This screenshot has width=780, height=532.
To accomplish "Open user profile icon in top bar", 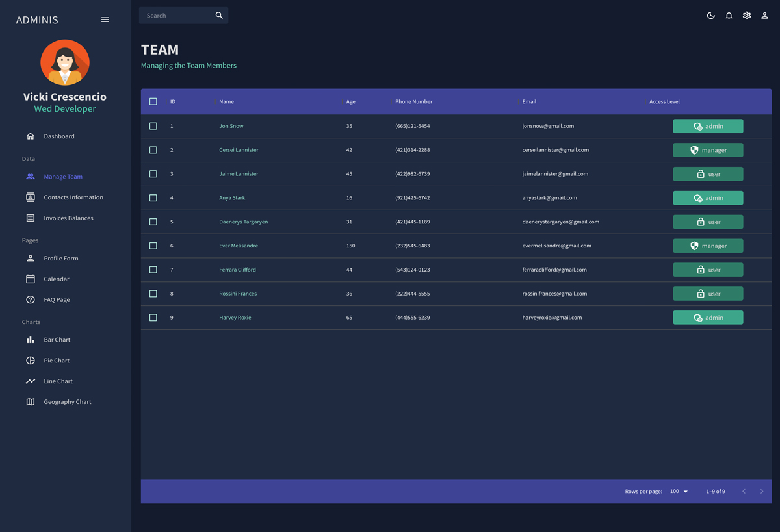I will [x=764, y=16].
